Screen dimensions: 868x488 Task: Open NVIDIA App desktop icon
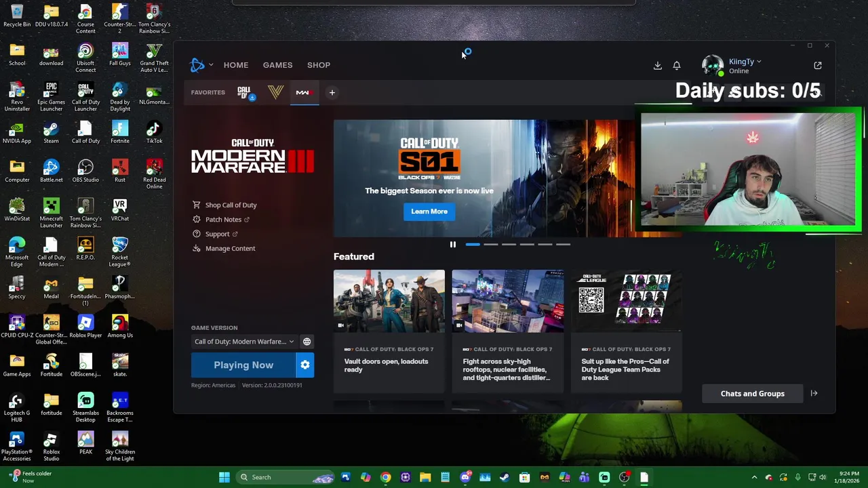pos(17,132)
